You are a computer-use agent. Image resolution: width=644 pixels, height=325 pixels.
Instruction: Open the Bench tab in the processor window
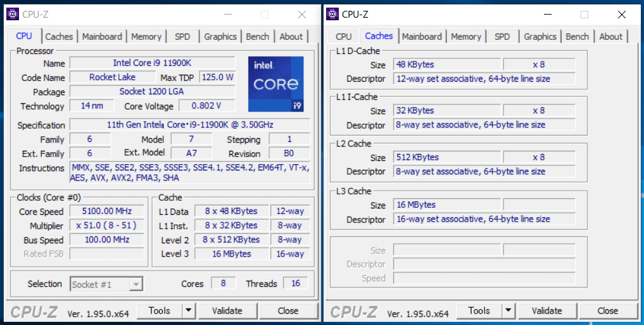257,37
